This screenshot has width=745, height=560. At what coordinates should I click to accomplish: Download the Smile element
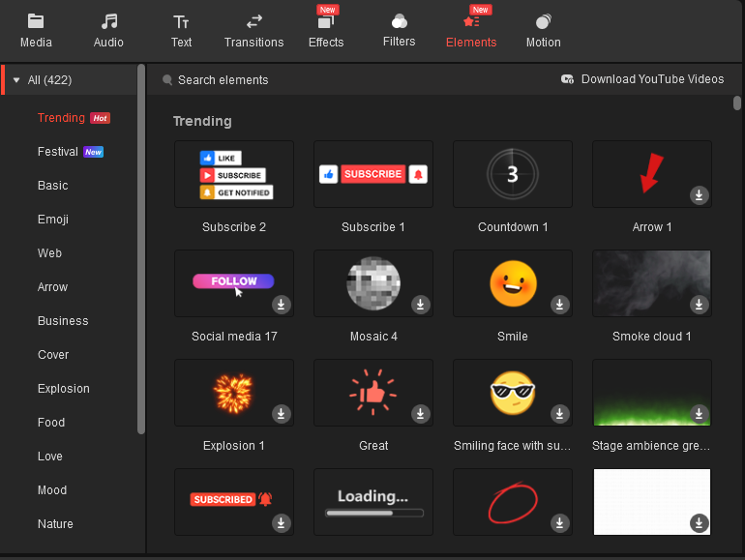pyautogui.click(x=559, y=305)
